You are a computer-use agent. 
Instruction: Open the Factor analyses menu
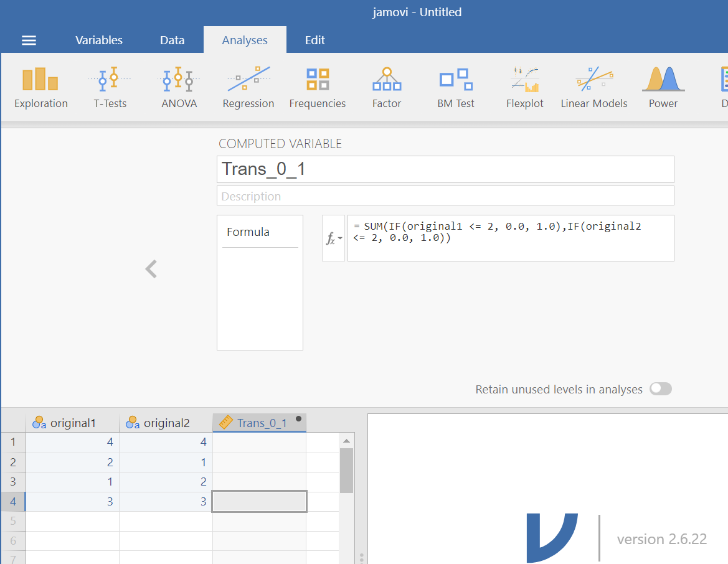click(387, 87)
